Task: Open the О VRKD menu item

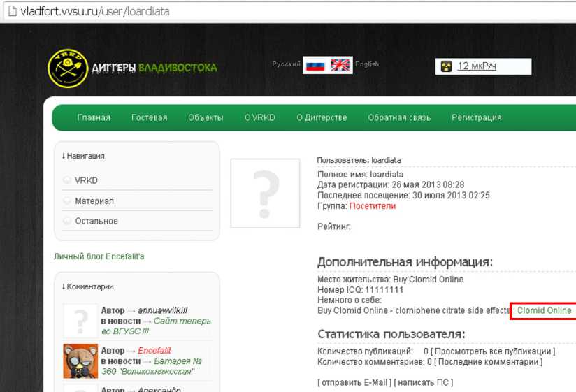Action: click(260, 117)
